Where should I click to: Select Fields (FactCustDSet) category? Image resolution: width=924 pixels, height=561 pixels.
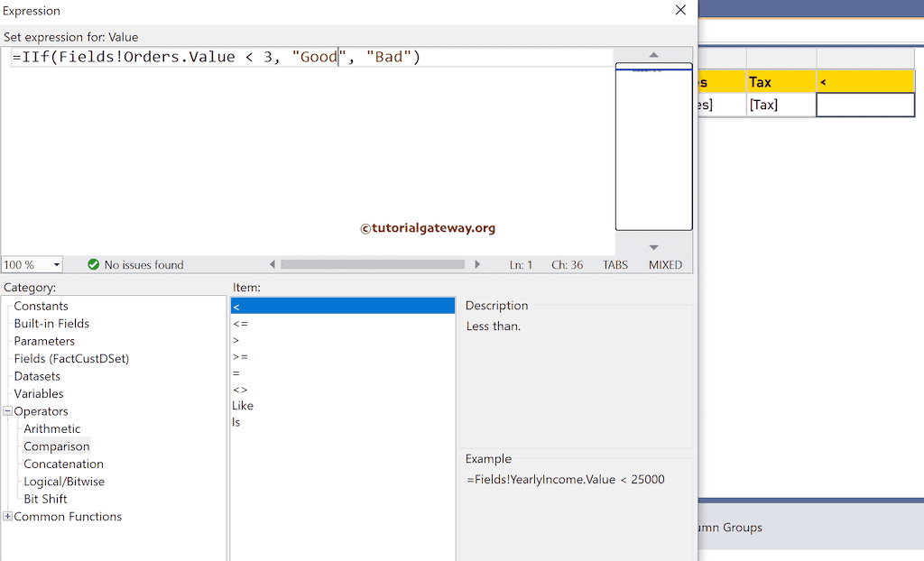[x=71, y=358]
